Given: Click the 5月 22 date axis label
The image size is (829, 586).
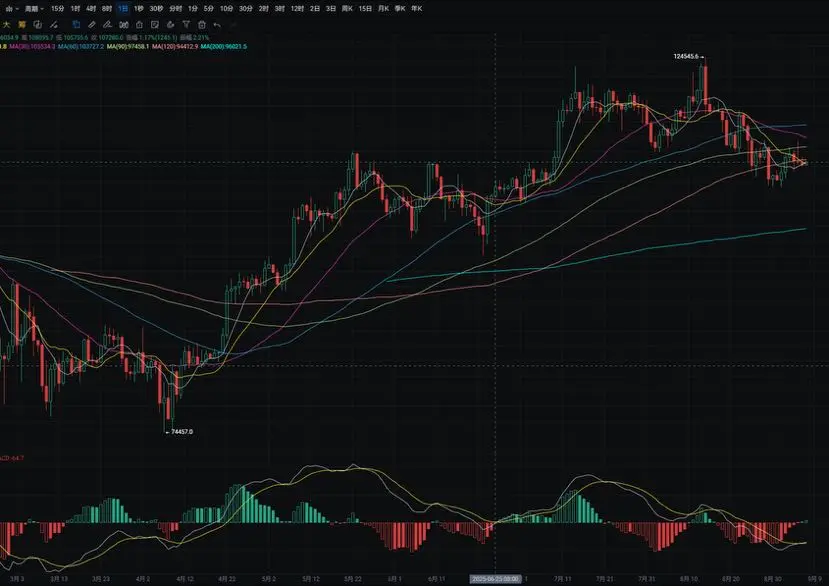Looking at the screenshot, I should point(353,579).
